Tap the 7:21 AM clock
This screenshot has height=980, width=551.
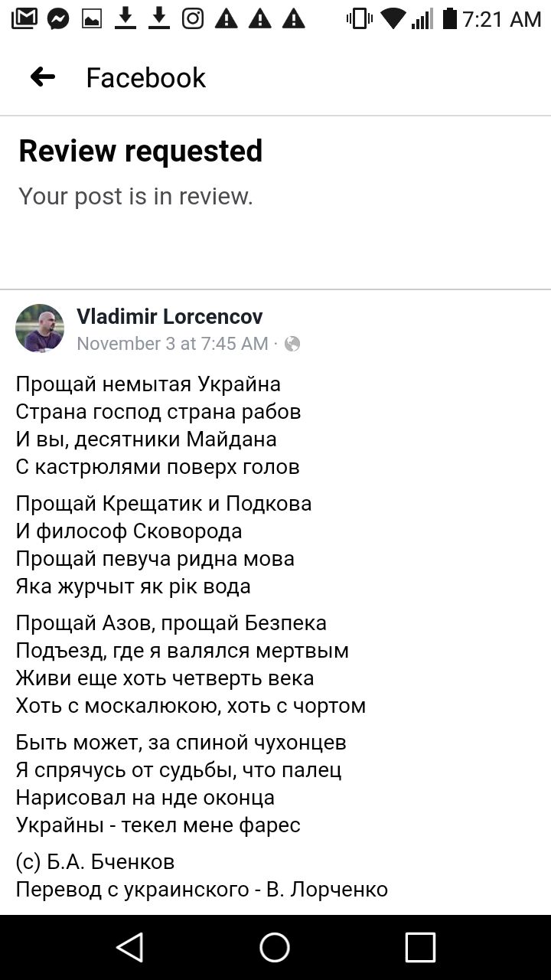point(502,18)
